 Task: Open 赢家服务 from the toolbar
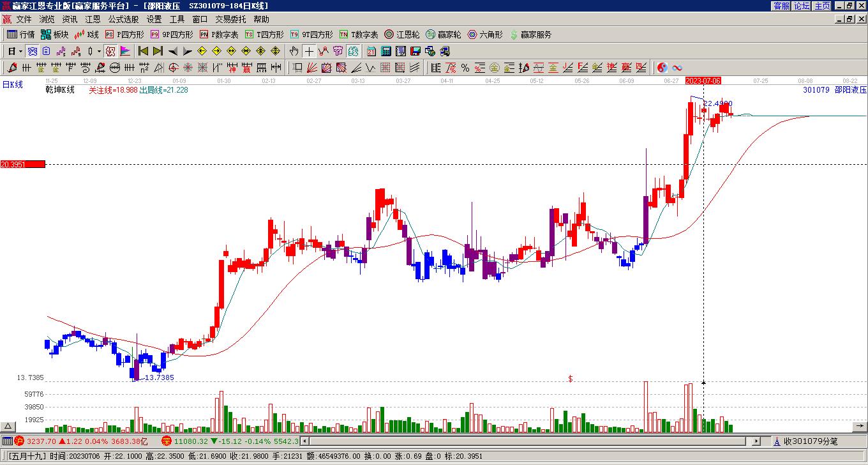pos(530,34)
